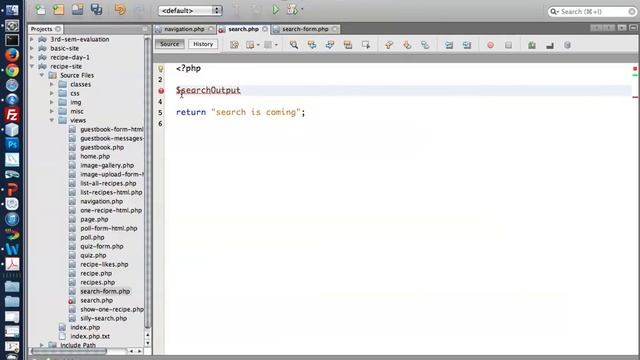Viewport: 640px width, 360px height.
Task: Click the Open Project toolbar icon
Action: coord(78,9)
